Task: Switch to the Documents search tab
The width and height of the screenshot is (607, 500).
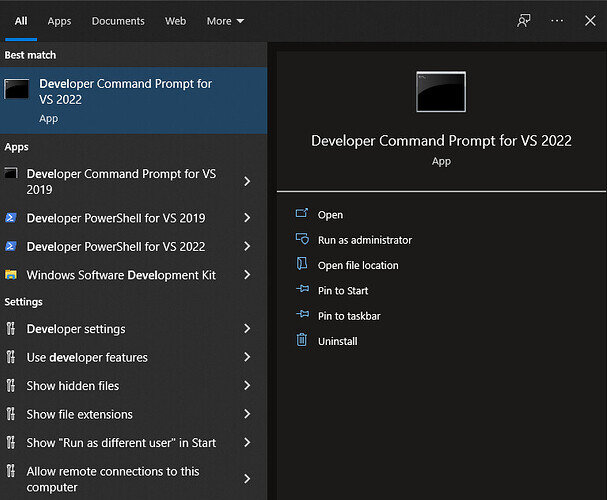Action: [x=118, y=21]
